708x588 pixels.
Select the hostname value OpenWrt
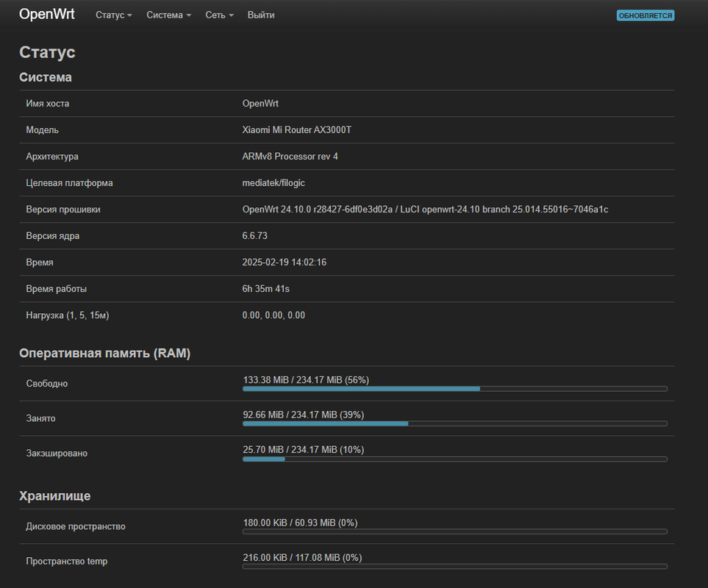(260, 104)
